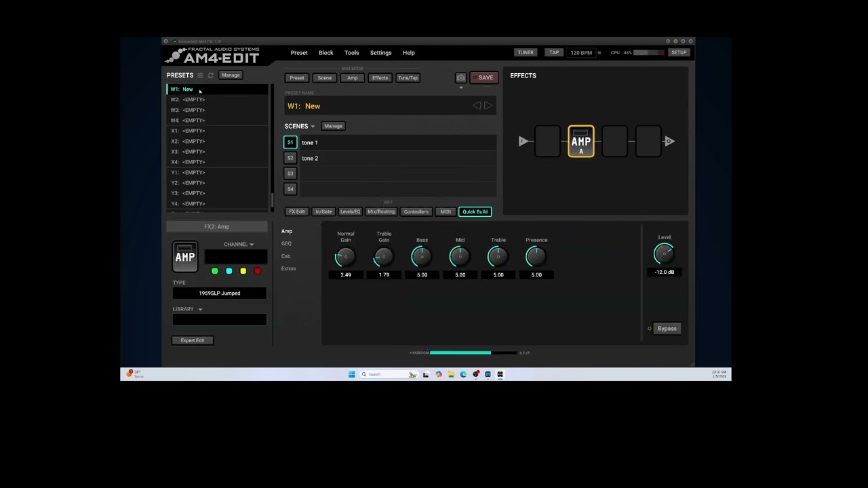Screen dimensions: 868x488
Task: Open the Settings menu
Action: tap(381, 53)
